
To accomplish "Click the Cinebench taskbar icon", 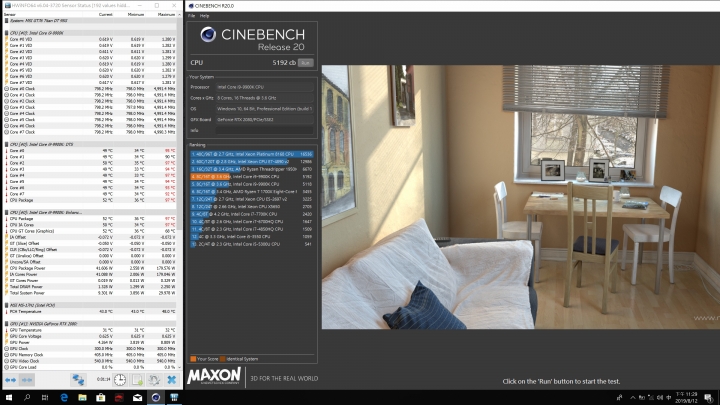I will [x=156, y=398].
